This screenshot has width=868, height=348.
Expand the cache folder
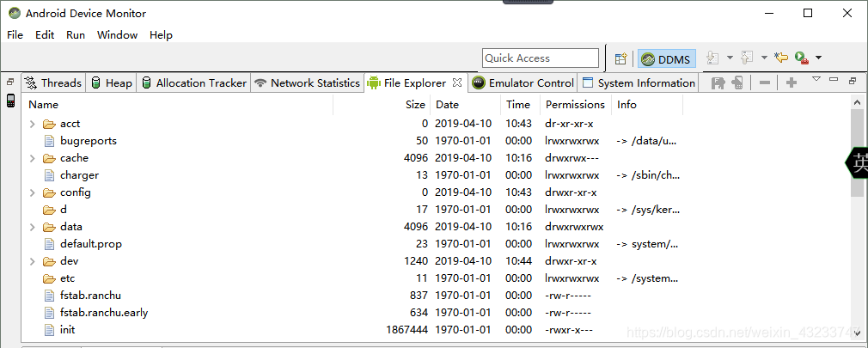(x=32, y=158)
